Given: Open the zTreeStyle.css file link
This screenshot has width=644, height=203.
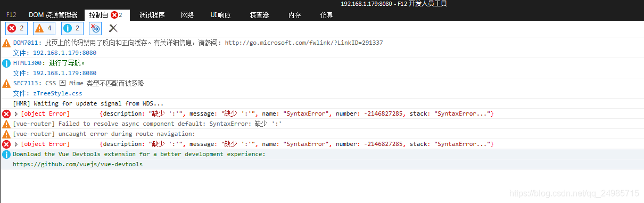Looking at the screenshot, I should click(57, 93).
